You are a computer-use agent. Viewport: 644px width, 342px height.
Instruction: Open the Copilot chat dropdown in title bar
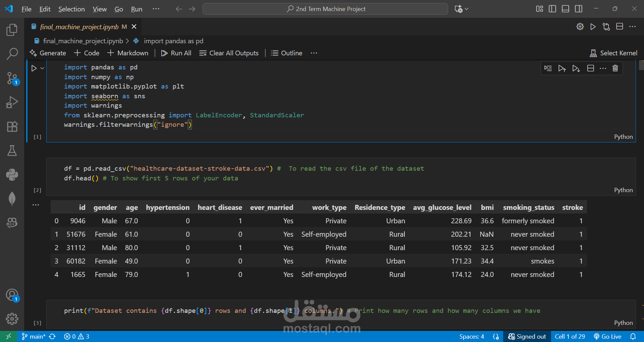pos(467,9)
